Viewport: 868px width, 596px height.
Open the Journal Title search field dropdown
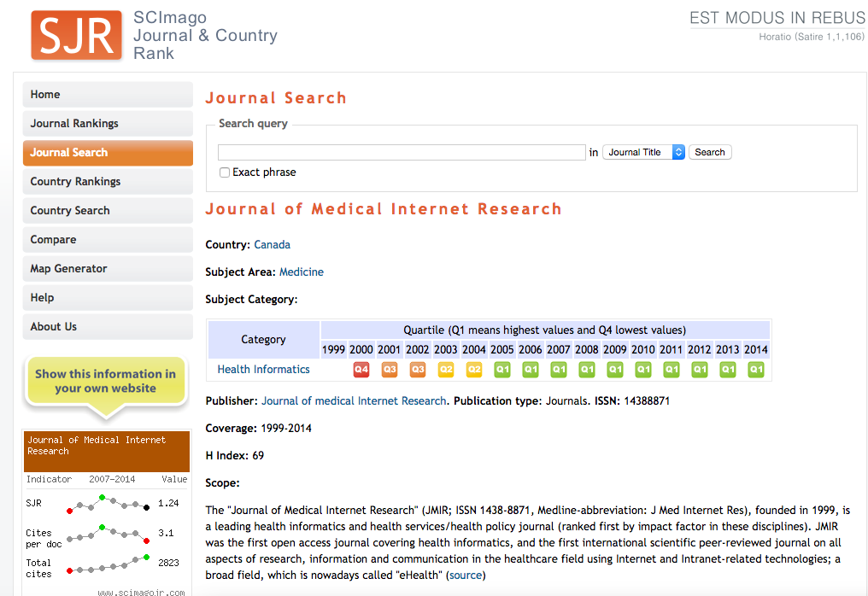click(643, 152)
